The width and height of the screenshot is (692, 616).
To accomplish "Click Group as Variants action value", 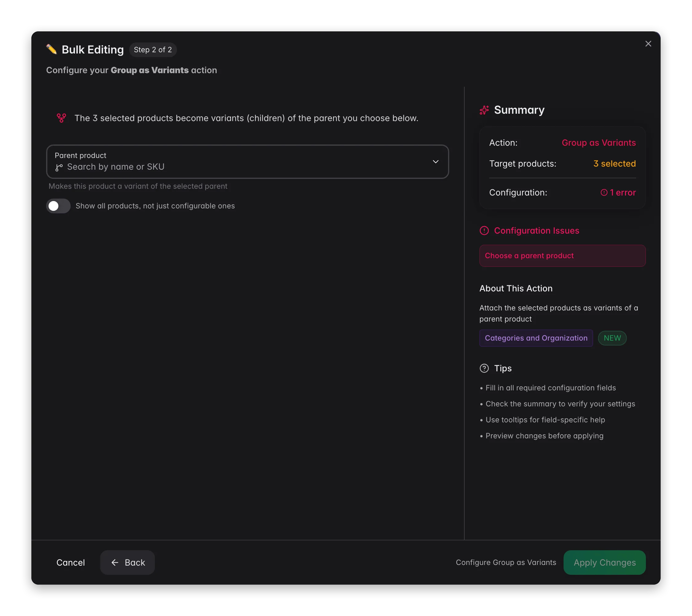I will tap(599, 143).
